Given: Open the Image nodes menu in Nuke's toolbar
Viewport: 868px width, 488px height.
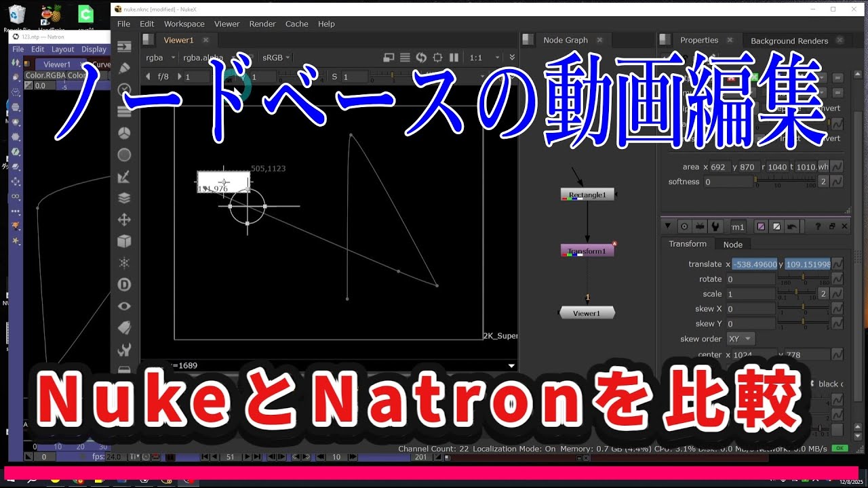Looking at the screenshot, I should pyautogui.click(x=124, y=47).
